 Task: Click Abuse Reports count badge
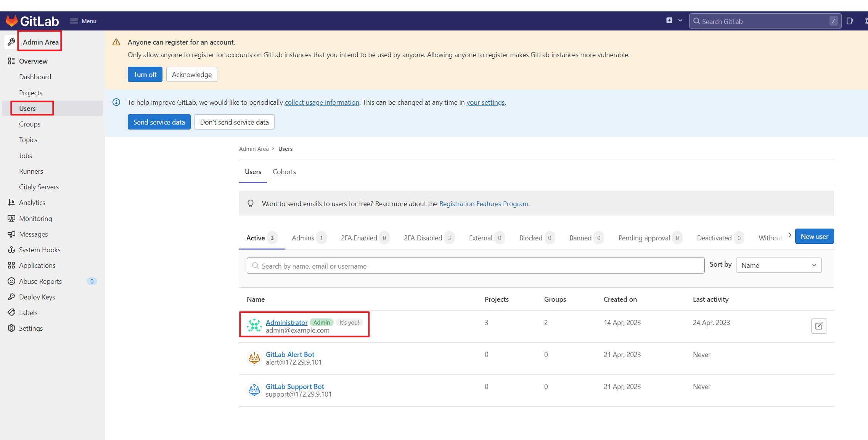click(92, 281)
